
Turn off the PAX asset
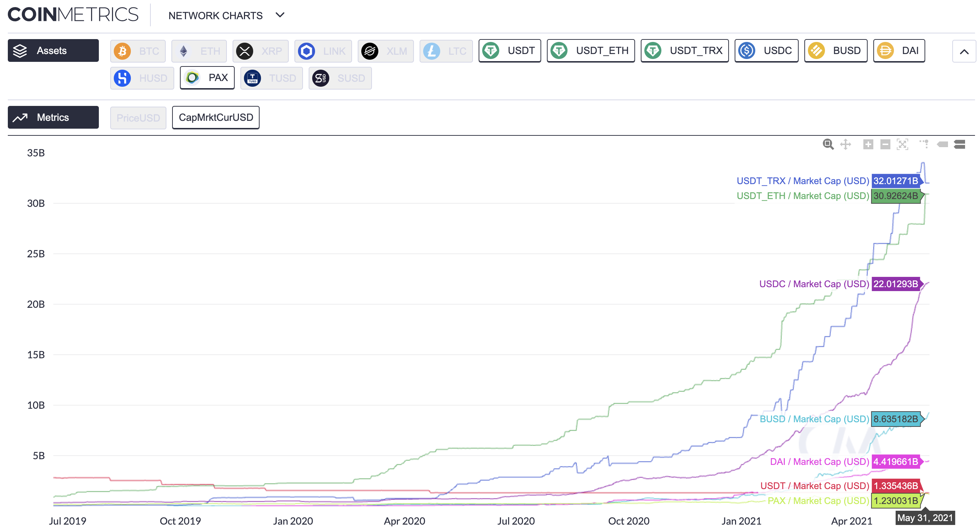(x=207, y=78)
